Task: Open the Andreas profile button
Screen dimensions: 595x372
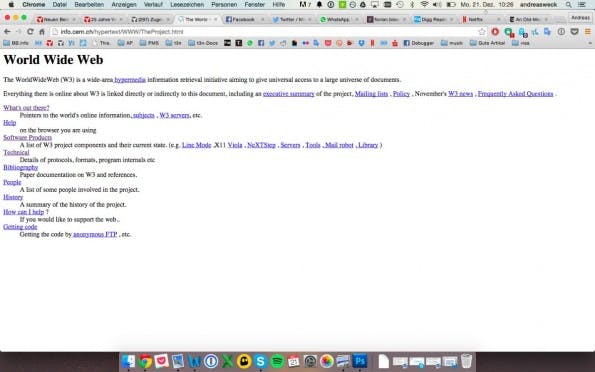Action: coord(580,18)
